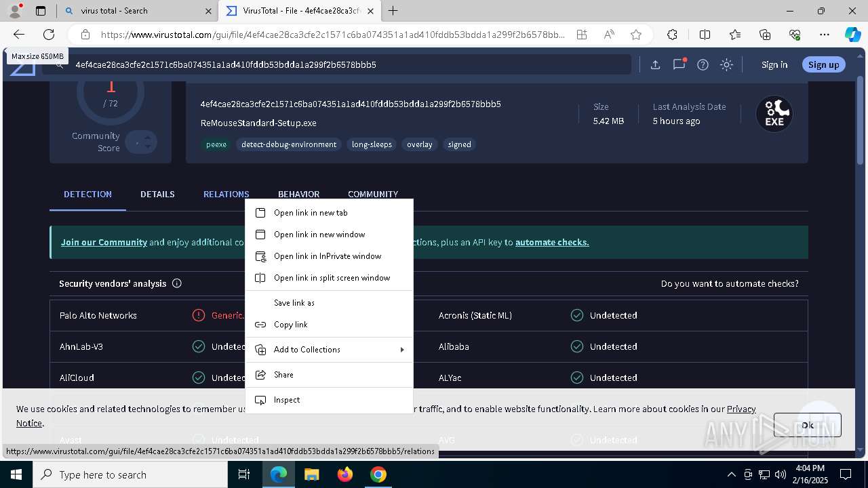Choose Open link in InPrivate window
Viewport: 868px width, 488px height.
point(329,256)
